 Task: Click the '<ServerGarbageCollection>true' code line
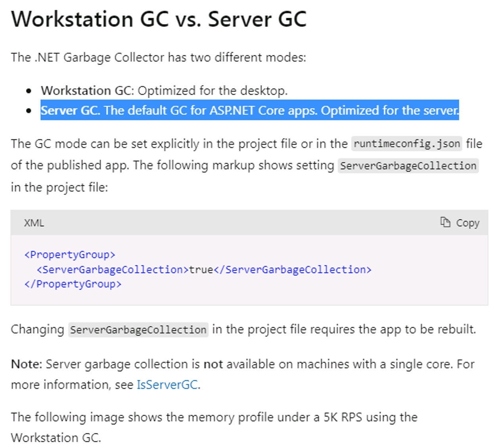(x=204, y=270)
